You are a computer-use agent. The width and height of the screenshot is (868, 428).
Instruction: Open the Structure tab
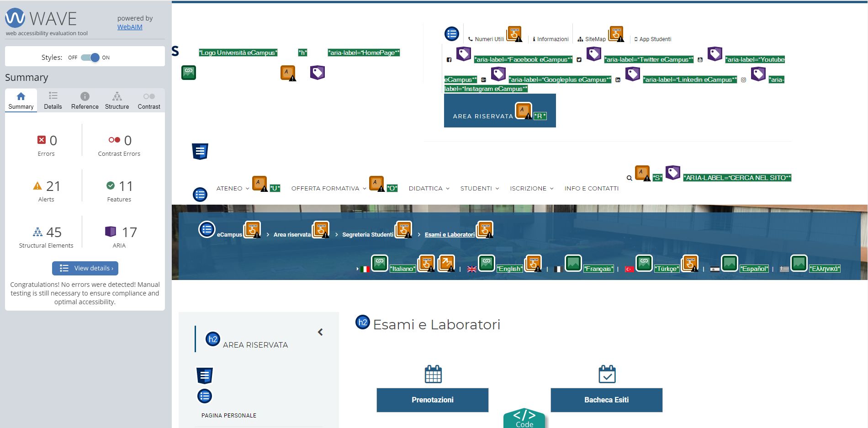[x=117, y=101]
